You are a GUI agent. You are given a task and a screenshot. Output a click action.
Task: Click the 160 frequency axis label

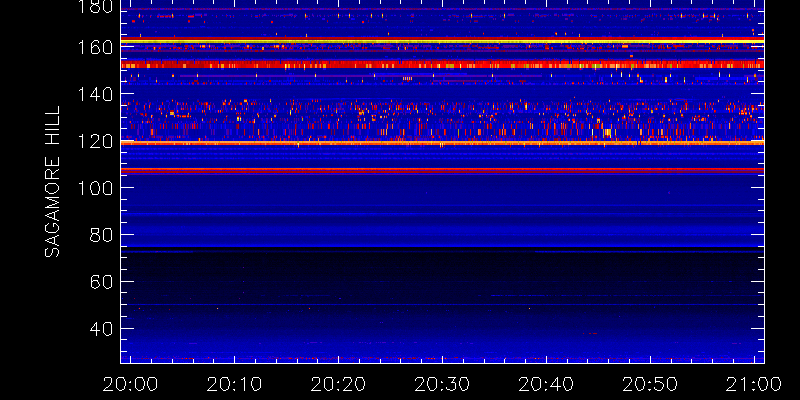95,47
